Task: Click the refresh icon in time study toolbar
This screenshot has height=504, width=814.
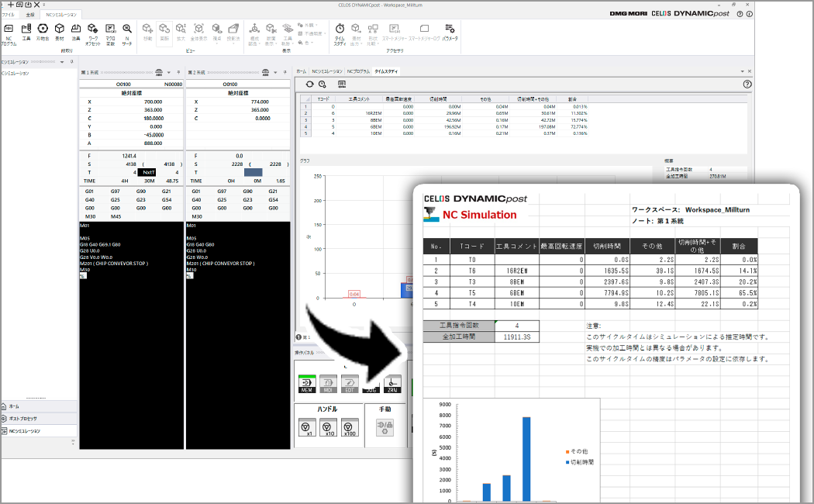Action: pos(310,84)
